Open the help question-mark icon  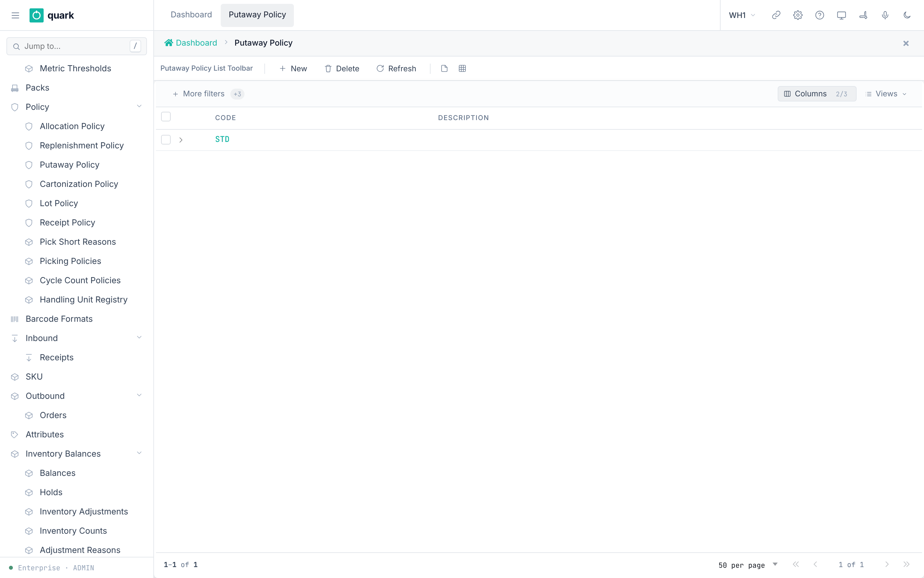click(819, 15)
